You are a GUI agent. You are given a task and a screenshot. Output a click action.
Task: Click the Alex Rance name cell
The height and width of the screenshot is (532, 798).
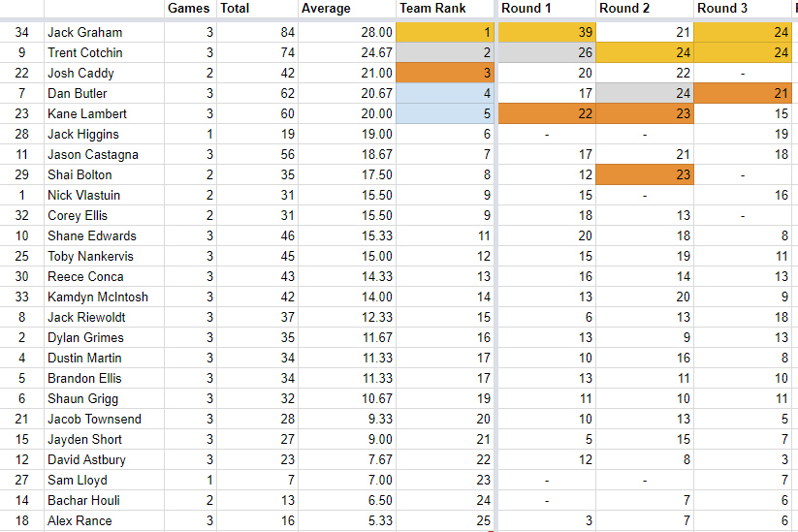[104, 521]
